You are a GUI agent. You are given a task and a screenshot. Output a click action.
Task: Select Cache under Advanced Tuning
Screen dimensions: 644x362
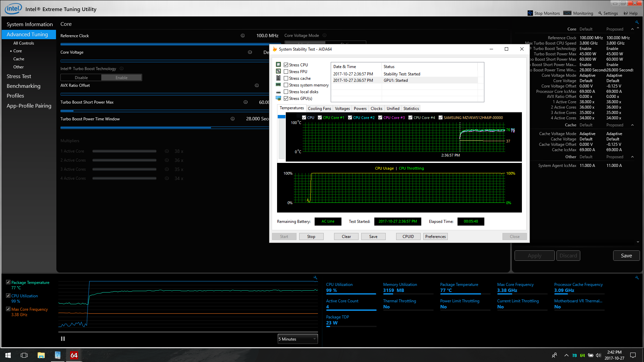pyautogui.click(x=19, y=59)
